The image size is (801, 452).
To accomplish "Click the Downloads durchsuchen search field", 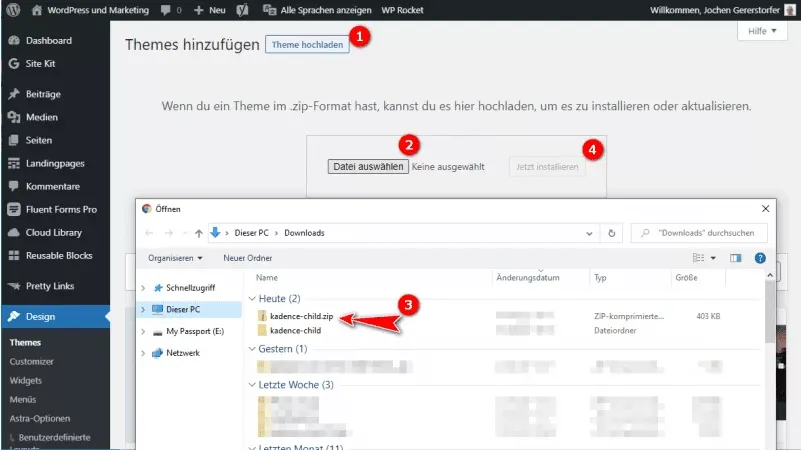I will coord(699,233).
